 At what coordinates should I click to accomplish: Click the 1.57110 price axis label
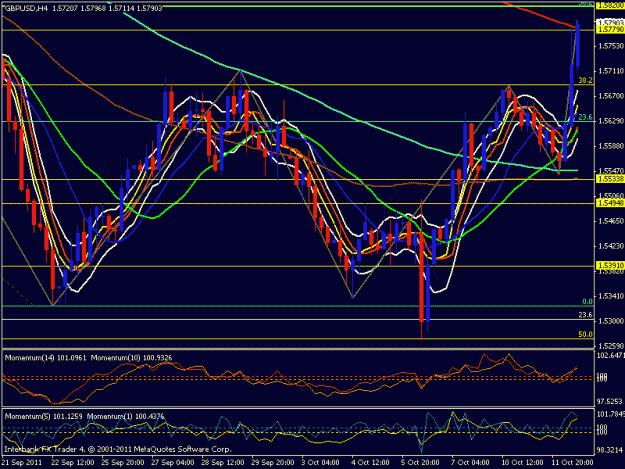click(x=611, y=71)
